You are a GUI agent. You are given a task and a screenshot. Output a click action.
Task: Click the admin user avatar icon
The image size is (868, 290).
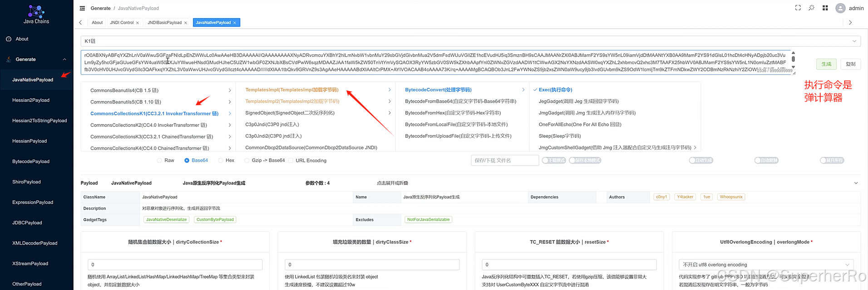point(840,8)
